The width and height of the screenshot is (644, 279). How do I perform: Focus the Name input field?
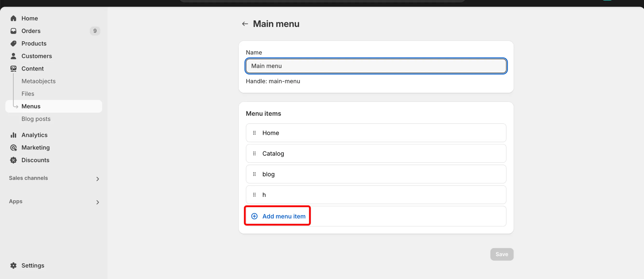[x=376, y=66]
